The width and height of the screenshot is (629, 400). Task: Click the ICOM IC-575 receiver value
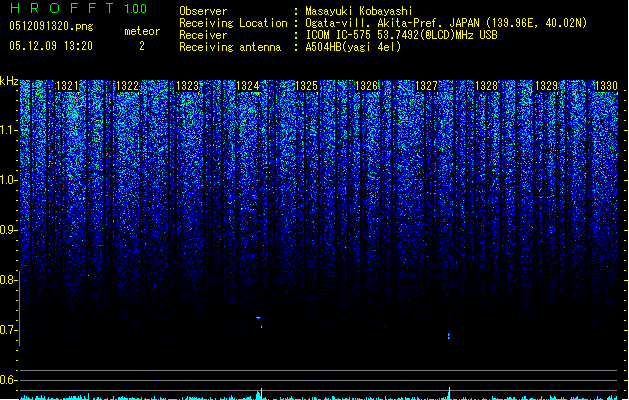click(x=401, y=35)
